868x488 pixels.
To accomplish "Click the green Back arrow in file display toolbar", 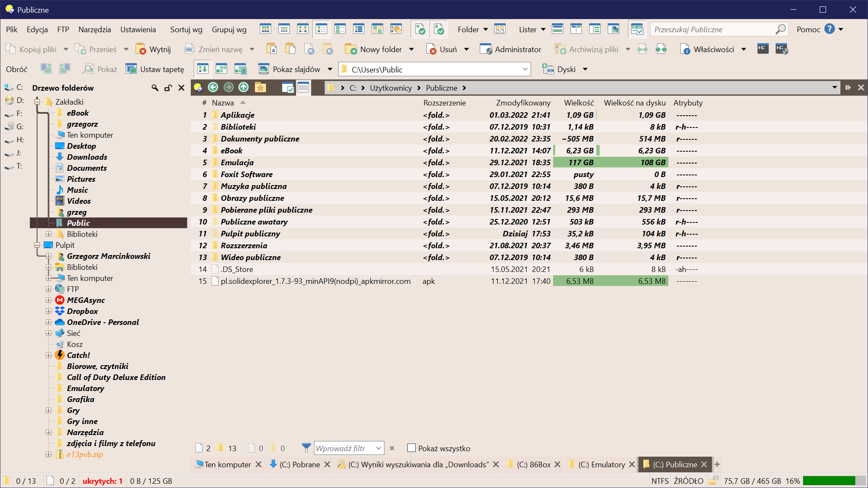I will pyautogui.click(x=213, y=87).
